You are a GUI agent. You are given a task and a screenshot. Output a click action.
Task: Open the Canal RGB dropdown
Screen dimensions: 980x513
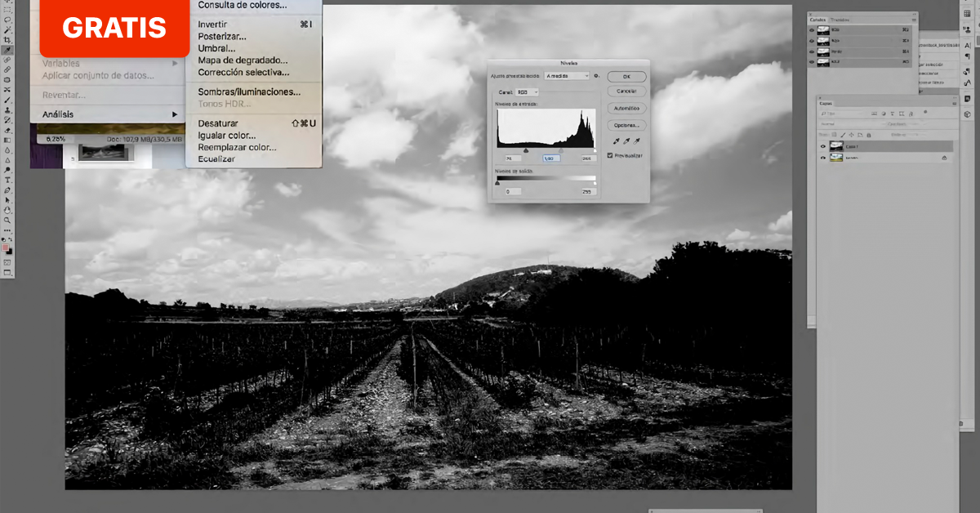(x=527, y=92)
